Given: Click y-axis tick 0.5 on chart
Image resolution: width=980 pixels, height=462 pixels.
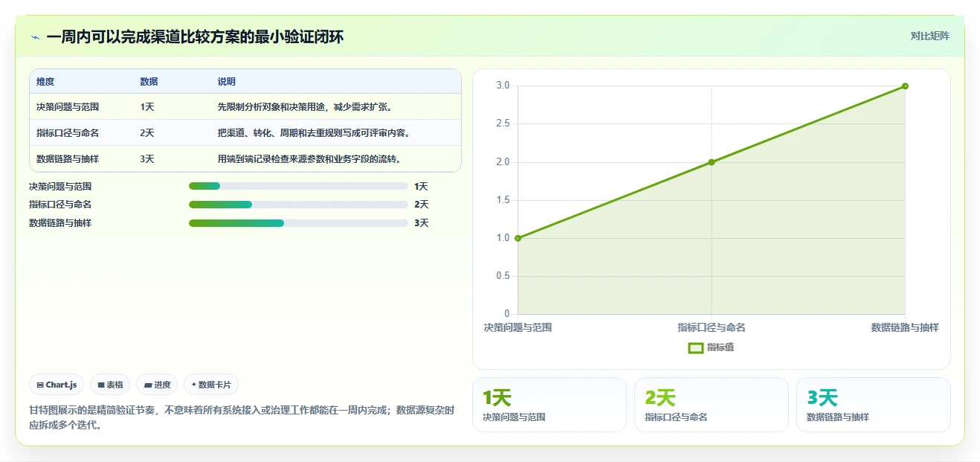Looking at the screenshot, I should pos(503,276).
